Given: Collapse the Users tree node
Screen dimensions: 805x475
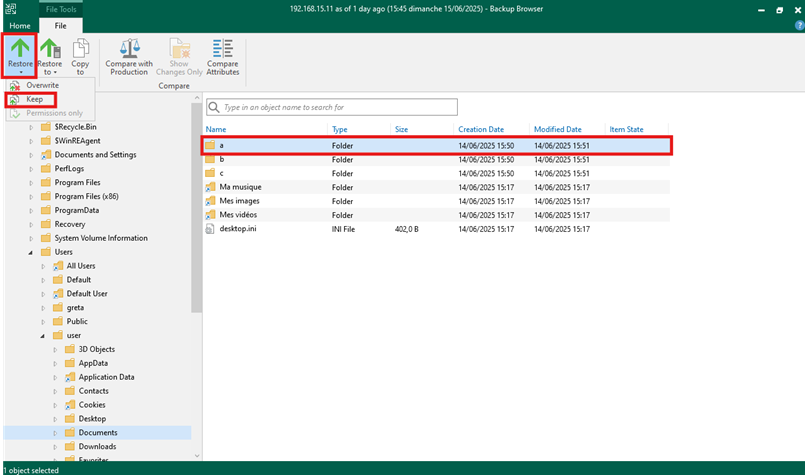Looking at the screenshot, I should pyautogui.click(x=31, y=252).
